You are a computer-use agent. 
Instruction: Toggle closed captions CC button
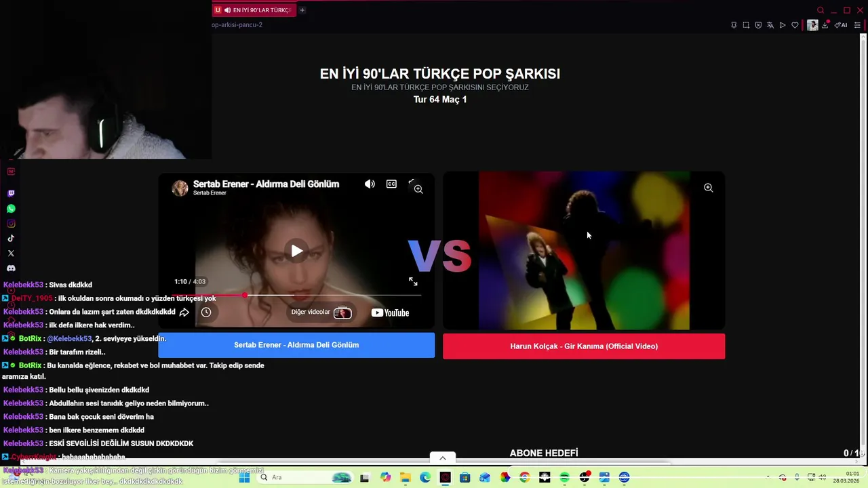click(x=391, y=184)
